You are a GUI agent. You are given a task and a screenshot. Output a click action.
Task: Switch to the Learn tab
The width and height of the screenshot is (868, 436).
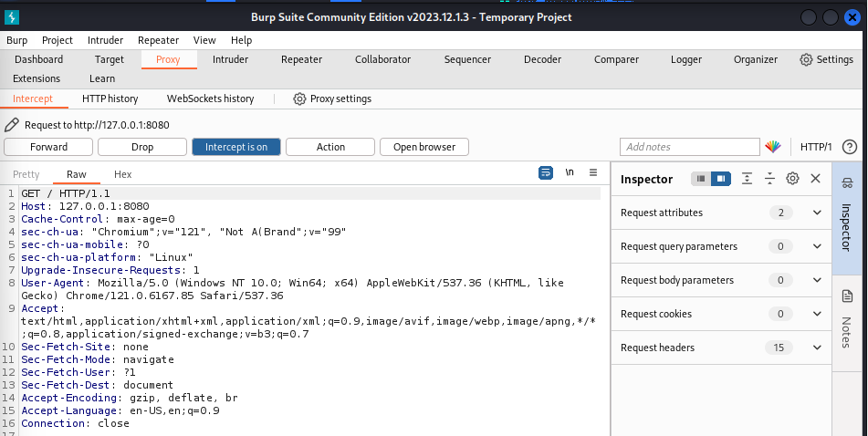point(102,78)
